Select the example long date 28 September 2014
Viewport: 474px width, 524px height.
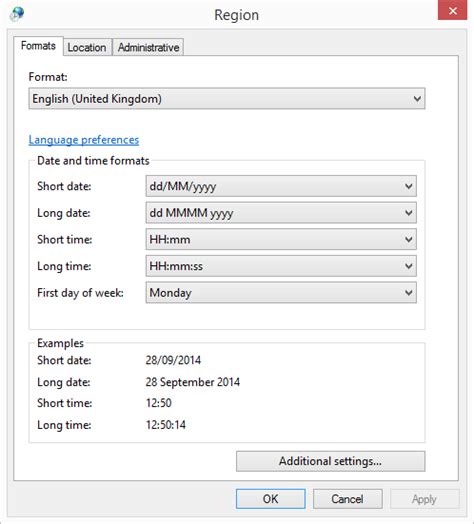point(193,382)
